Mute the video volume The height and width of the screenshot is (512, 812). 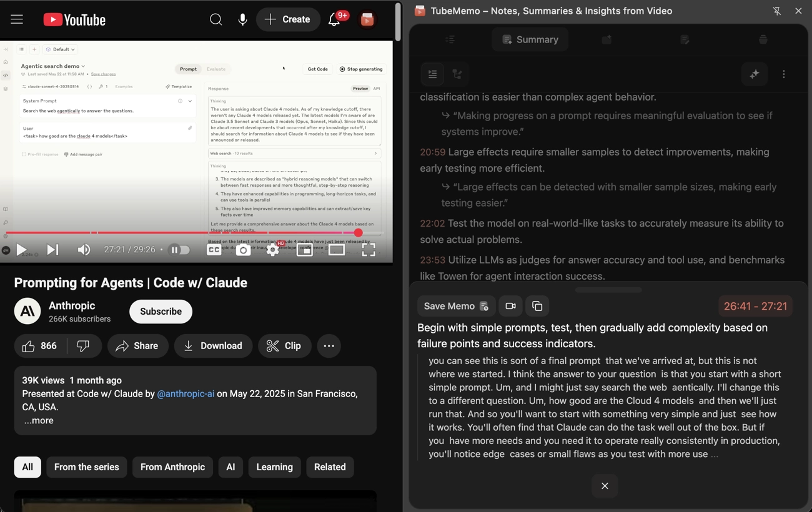[84, 250]
